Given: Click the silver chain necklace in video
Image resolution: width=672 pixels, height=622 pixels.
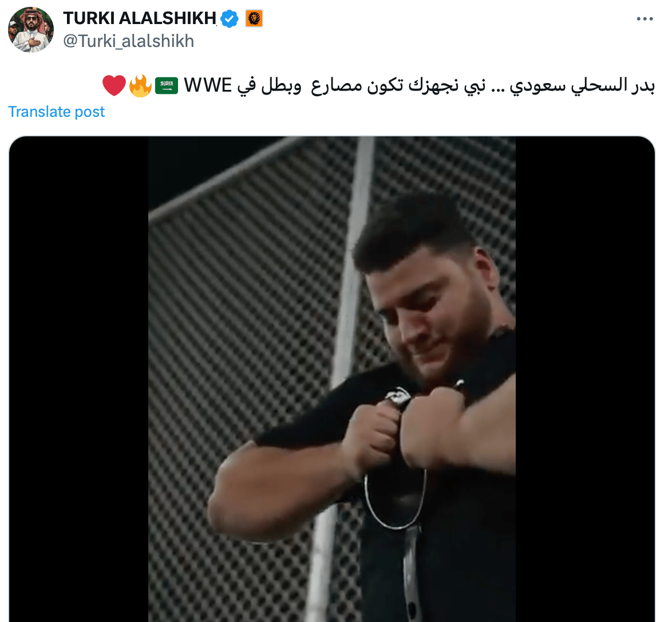Looking at the screenshot, I should click(x=395, y=498).
